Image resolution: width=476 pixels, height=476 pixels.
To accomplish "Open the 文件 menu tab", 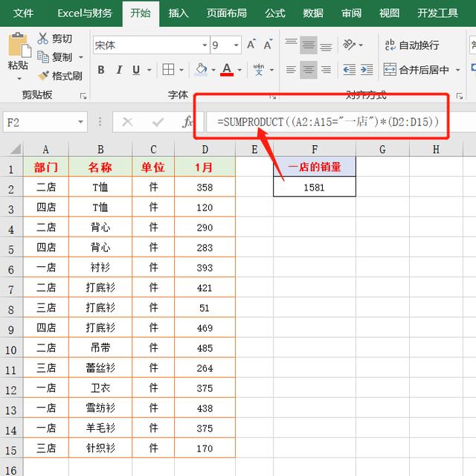I will pyautogui.click(x=23, y=13).
